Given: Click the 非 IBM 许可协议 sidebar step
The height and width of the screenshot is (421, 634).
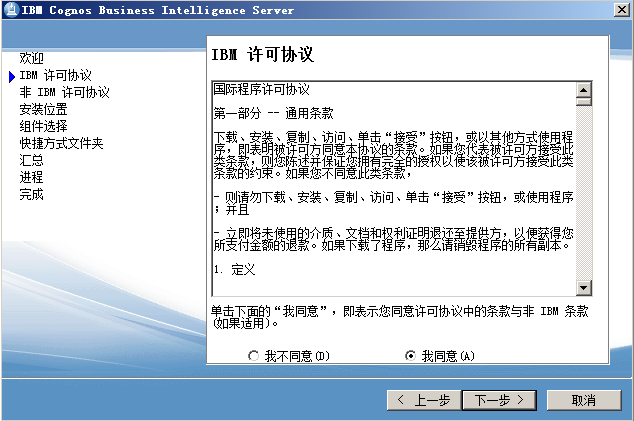Looking at the screenshot, I should (x=64, y=92).
